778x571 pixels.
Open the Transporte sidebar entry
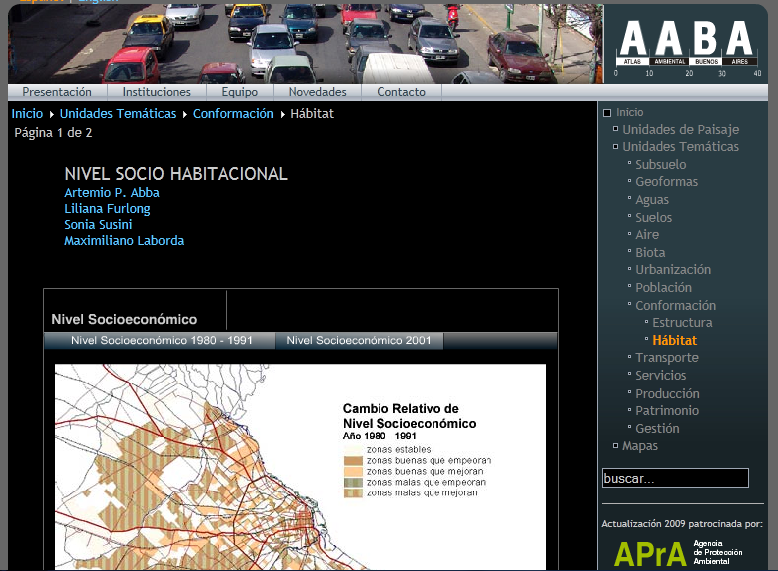click(666, 357)
